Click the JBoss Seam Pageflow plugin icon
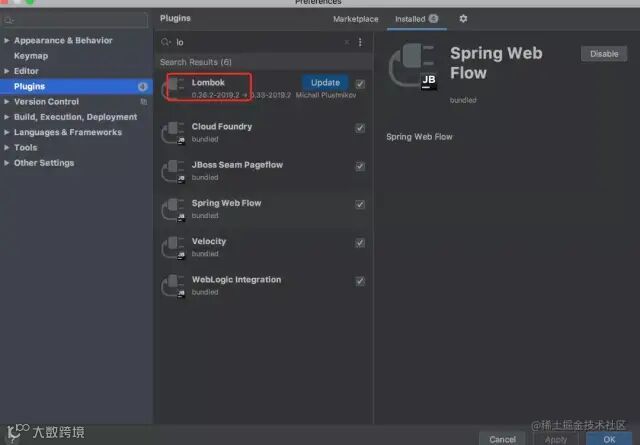The image size is (640, 445). (173, 171)
